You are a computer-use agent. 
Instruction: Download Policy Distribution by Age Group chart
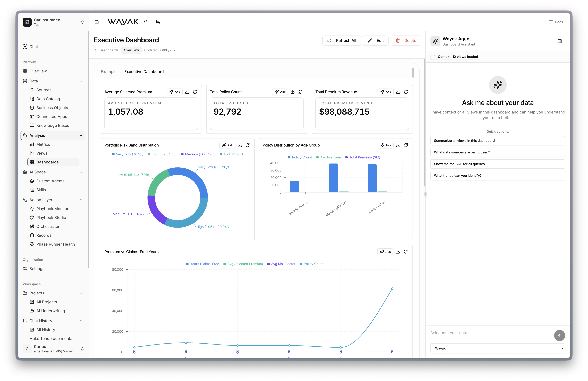pos(398,145)
